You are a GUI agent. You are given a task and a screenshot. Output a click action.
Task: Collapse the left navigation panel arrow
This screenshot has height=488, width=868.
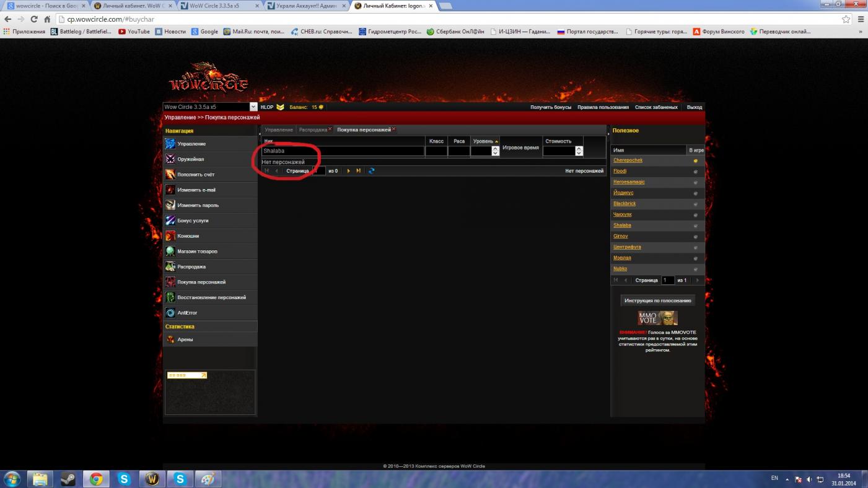260,134
